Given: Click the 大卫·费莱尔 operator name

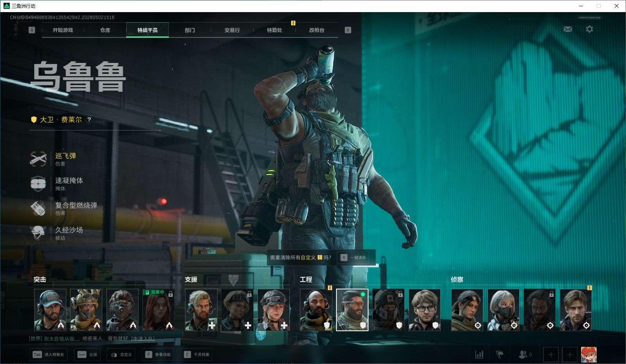Looking at the screenshot, I should (x=61, y=120).
